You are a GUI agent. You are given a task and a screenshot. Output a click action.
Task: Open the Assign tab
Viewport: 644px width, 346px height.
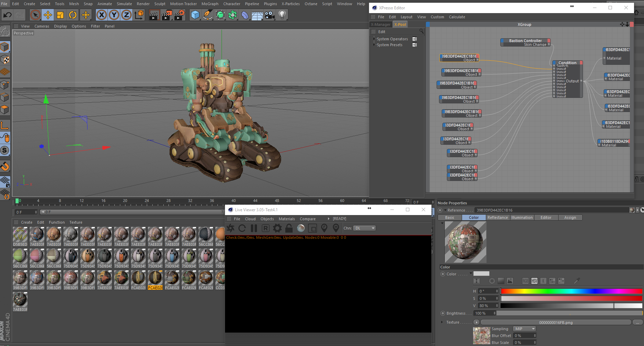[570, 217]
